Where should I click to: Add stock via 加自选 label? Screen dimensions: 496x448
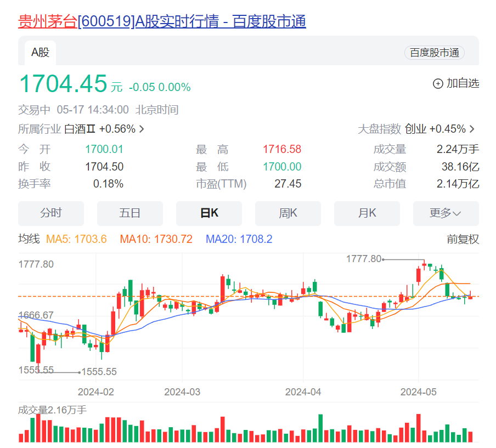pyautogui.click(x=463, y=83)
